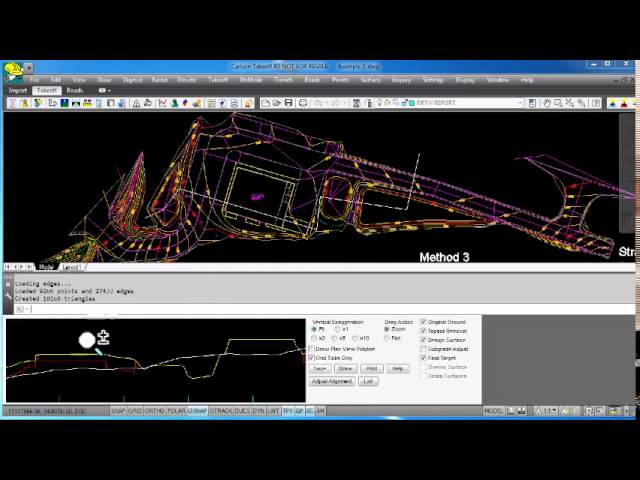Toggle ORTHO mode in the status bar
Image resolution: width=640 pixels, height=480 pixels.
coord(154,411)
